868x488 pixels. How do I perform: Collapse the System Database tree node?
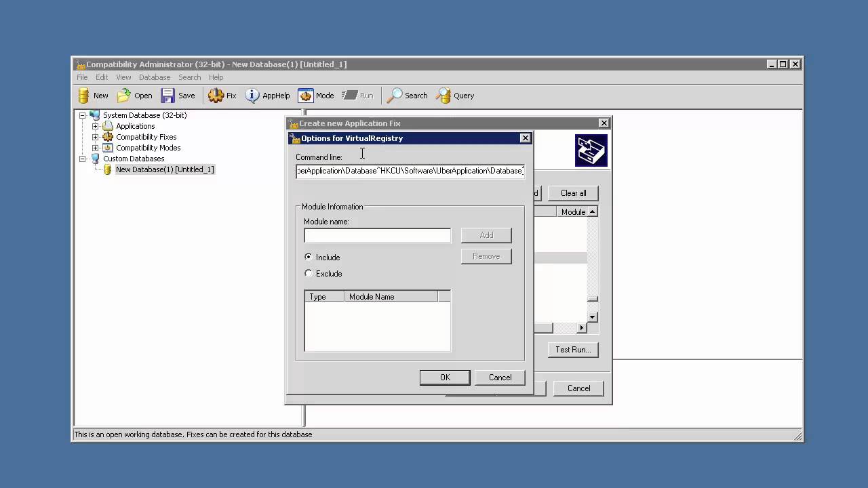[83, 115]
